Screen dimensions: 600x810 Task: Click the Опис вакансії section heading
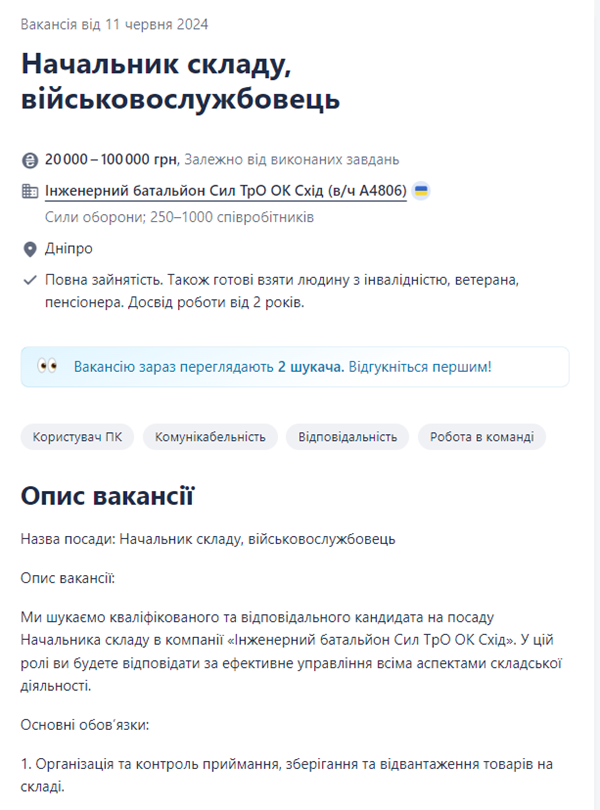107,496
